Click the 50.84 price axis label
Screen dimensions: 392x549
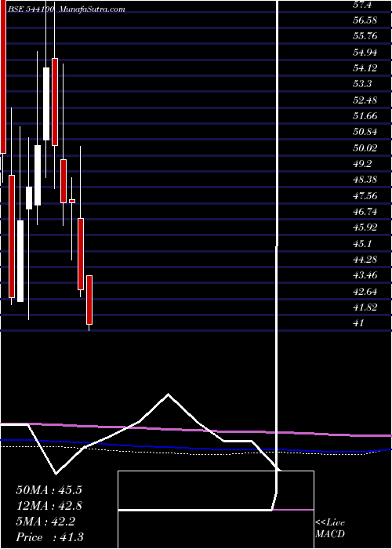365,133
